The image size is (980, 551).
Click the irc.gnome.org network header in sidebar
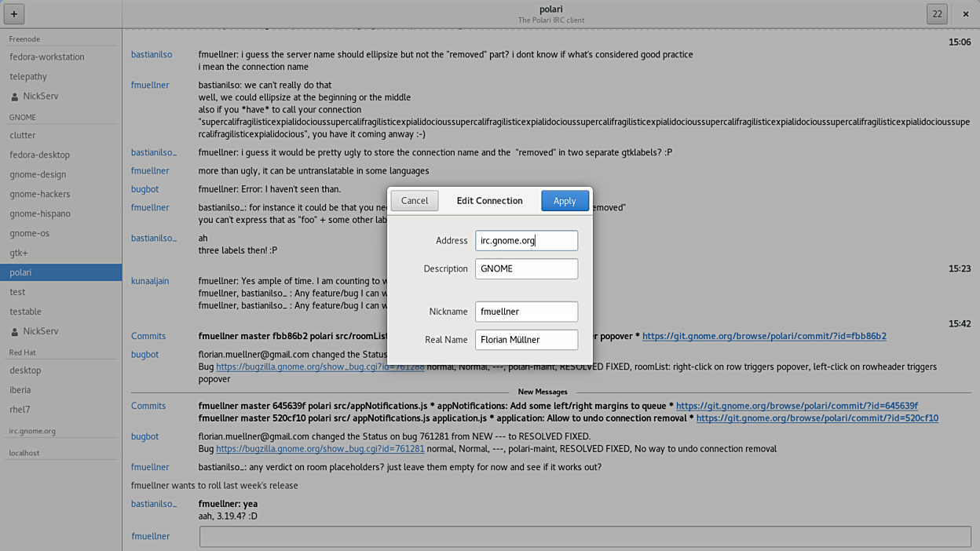(32, 431)
